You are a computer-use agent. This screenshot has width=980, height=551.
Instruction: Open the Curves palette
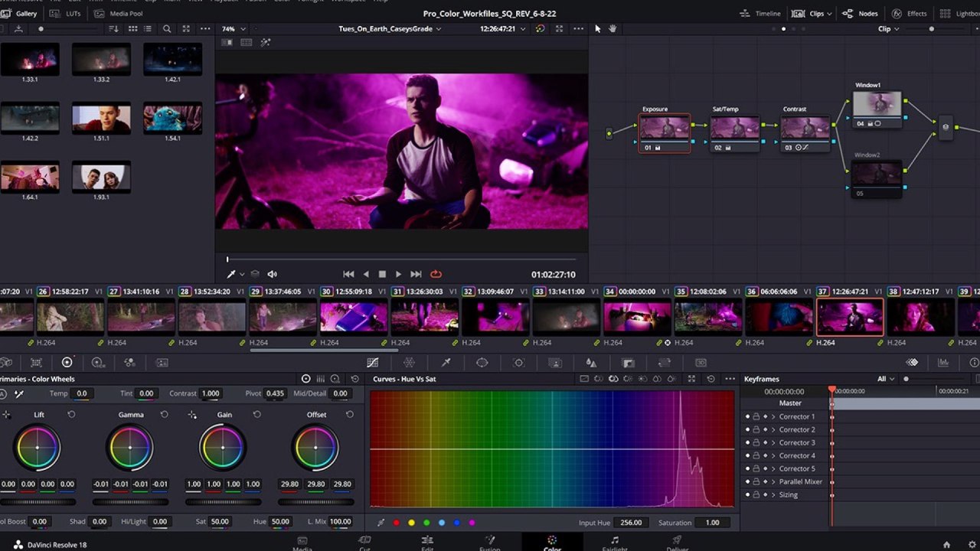(373, 363)
